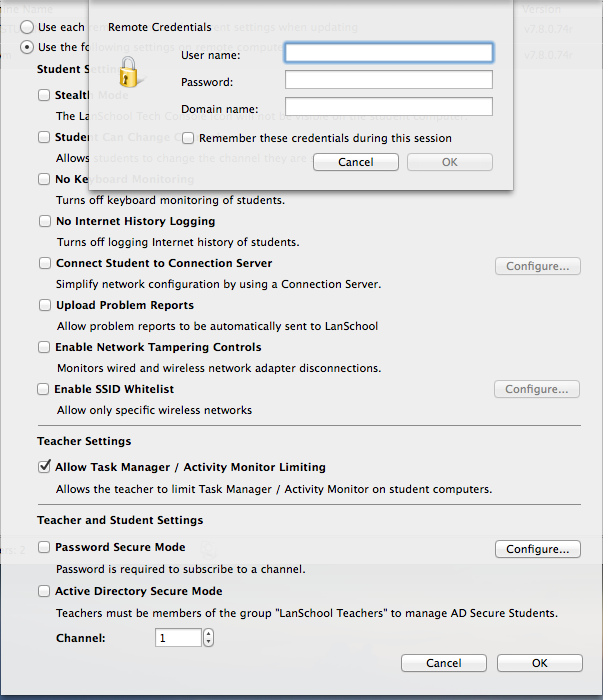603x700 pixels.
Task: Click 'Simplify network configuration by using a Connection Server.'
Action: [218, 284]
